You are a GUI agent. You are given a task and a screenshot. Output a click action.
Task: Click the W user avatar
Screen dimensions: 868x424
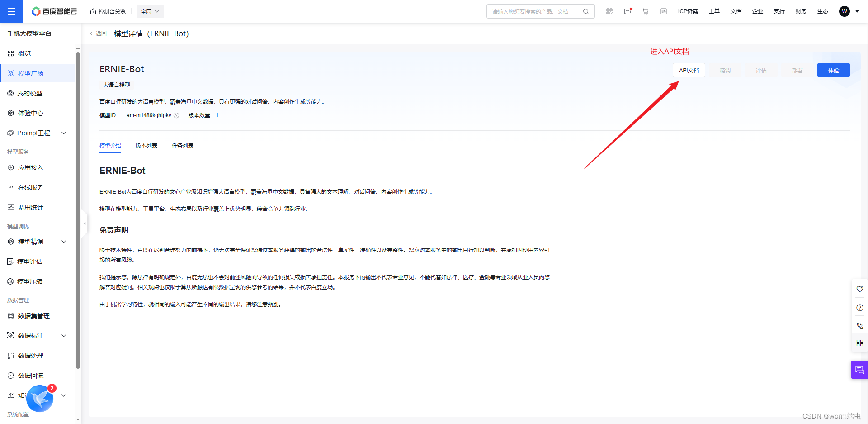coord(844,11)
